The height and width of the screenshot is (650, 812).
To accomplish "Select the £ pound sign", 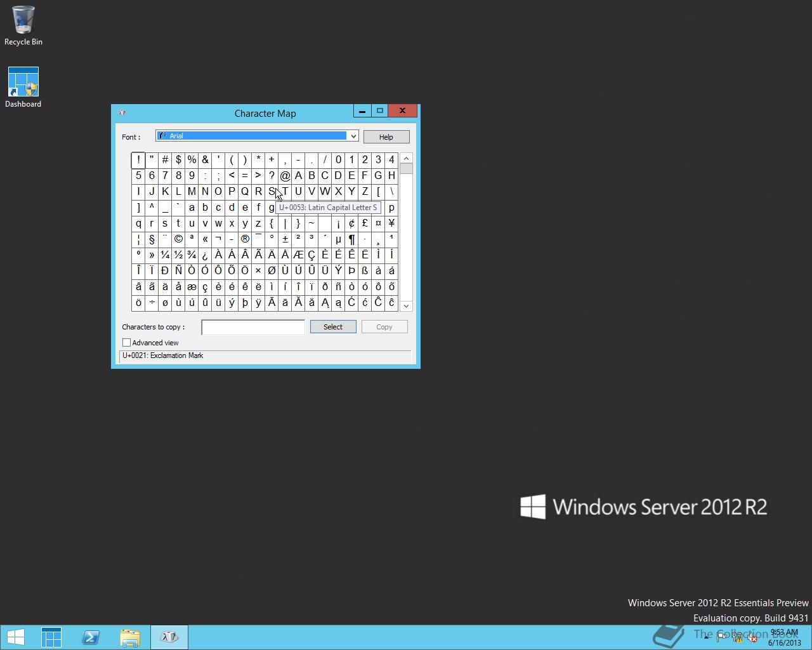I will 365,223.
